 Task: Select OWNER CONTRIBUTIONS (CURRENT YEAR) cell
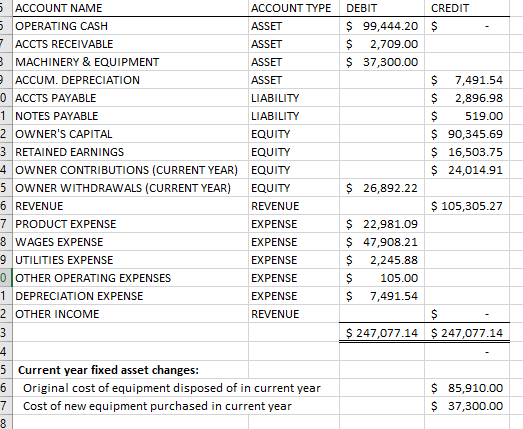[130, 170]
